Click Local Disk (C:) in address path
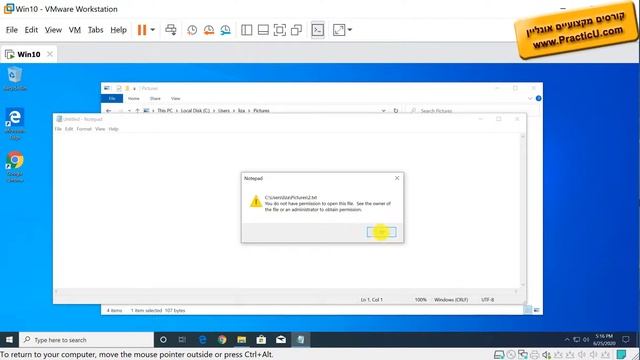Viewport: 640px width, 360px height. (195, 111)
